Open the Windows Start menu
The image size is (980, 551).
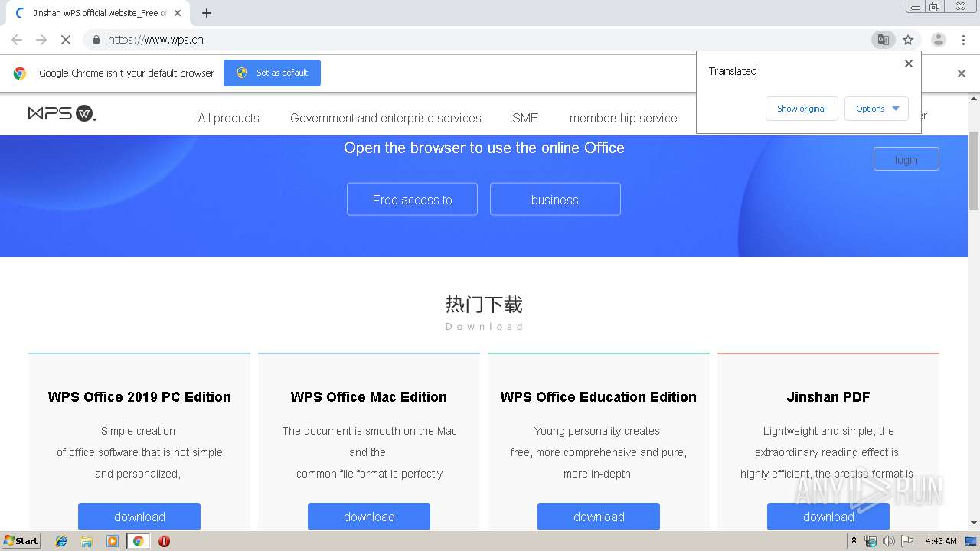[21, 541]
